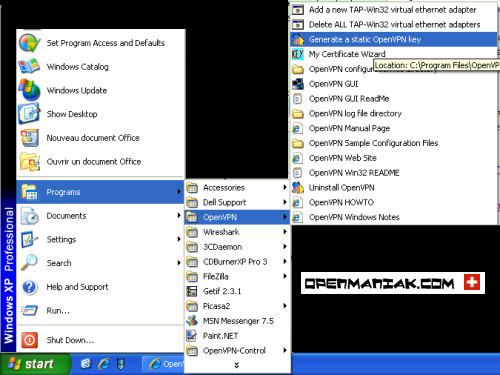The width and height of the screenshot is (500, 375).
Task: Open the Picasa2 program group
Action: click(237, 306)
